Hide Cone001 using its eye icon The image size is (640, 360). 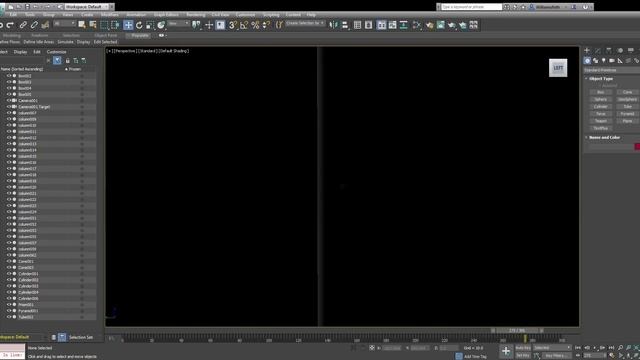9,261
